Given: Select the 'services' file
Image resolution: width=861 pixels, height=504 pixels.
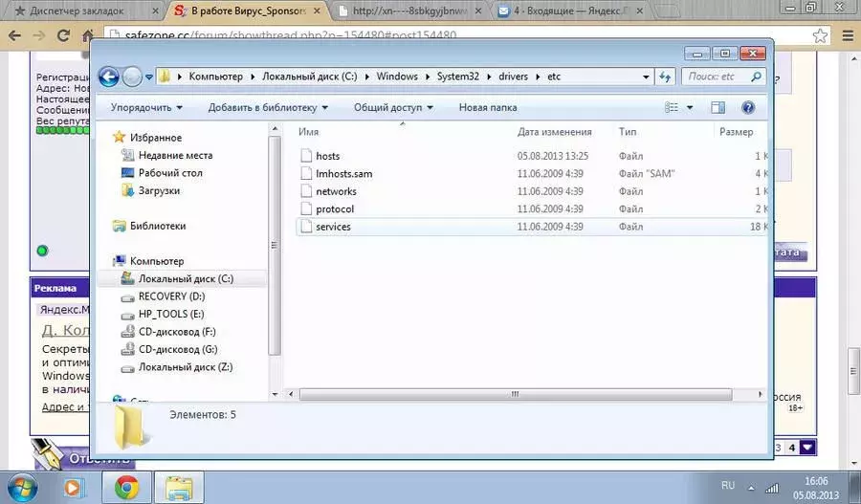Looking at the screenshot, I should pos(333,227).
